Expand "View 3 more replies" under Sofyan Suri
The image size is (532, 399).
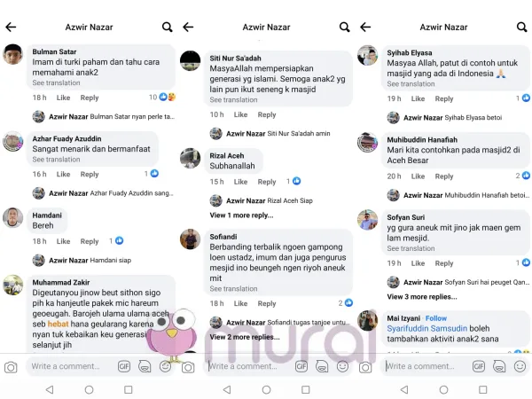pyautogui.click(x=422, y=296)
